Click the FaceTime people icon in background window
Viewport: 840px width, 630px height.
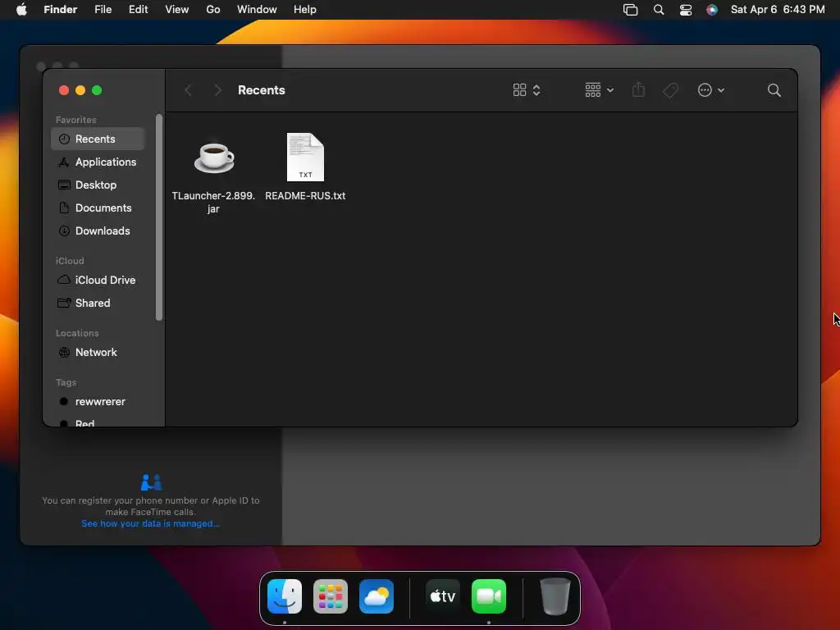point(151,482)
